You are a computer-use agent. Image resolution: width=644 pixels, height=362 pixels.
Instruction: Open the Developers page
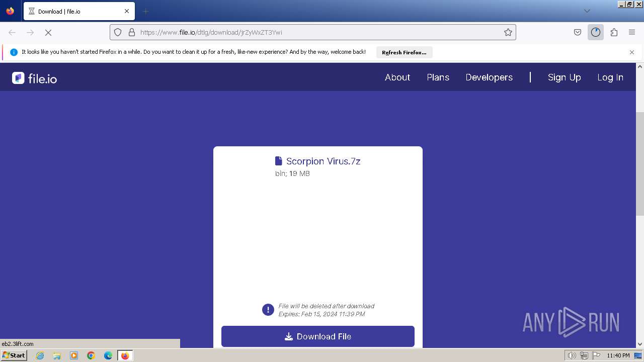click(x=489, y=77)
